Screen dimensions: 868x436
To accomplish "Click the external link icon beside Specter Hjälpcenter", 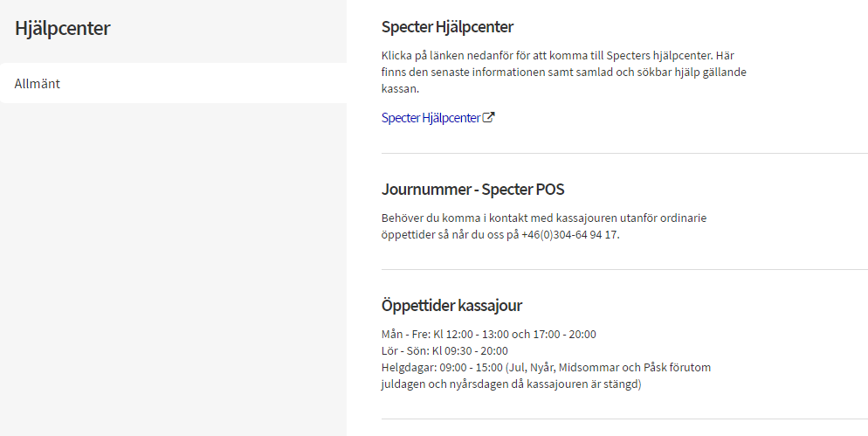I will click(489, 118).
